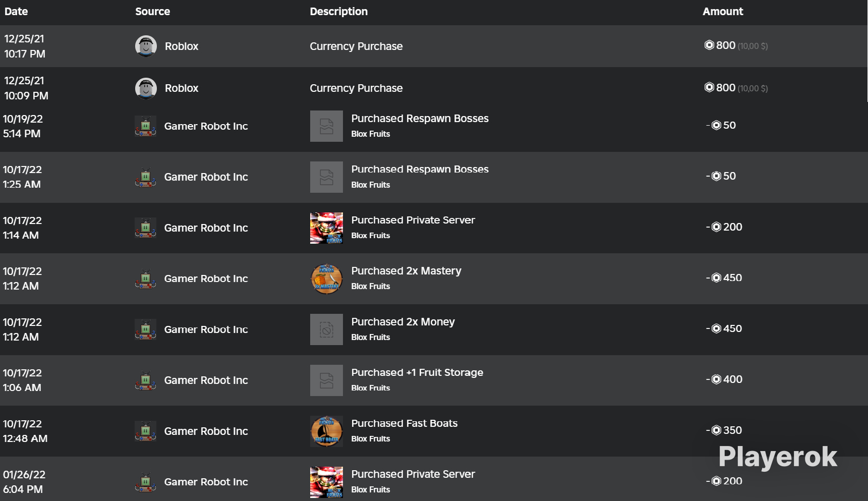
Task: Click the Blox Fruits link under +1 Fruit Storage
Action: coord(371,388)
